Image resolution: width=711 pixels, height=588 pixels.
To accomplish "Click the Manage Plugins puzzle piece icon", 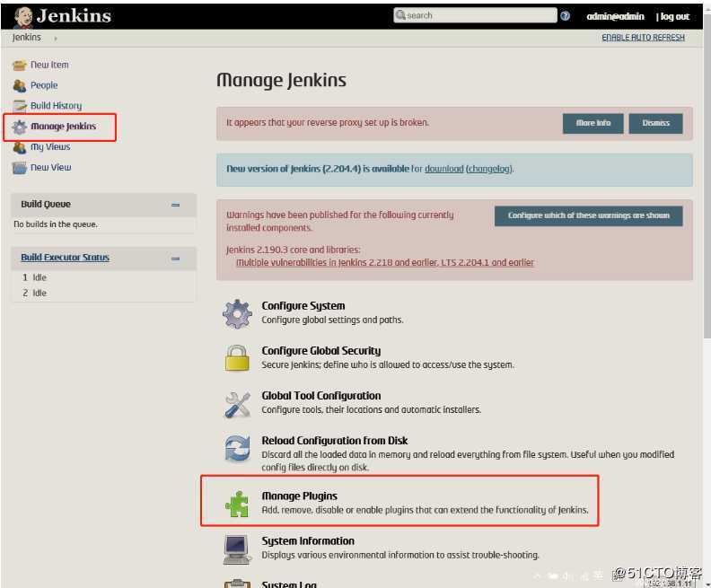I will click(x=237, y=504).
